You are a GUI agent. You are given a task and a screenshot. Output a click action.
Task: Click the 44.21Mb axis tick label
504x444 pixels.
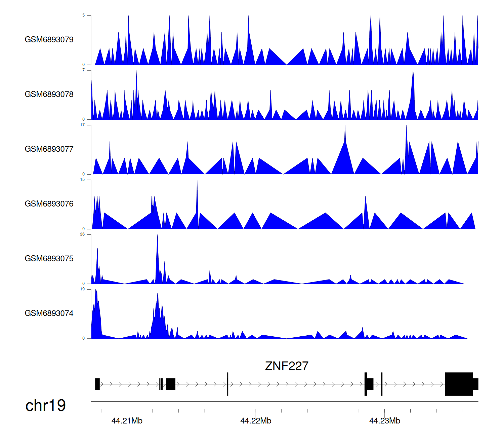(127, 421)
